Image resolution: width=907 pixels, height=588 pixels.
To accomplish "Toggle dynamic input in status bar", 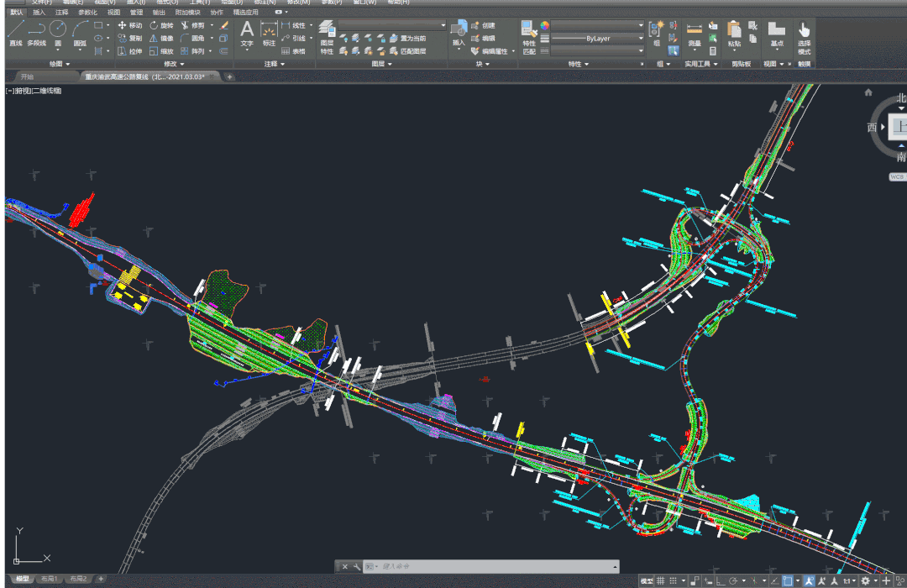I will [x=709, y=580].
